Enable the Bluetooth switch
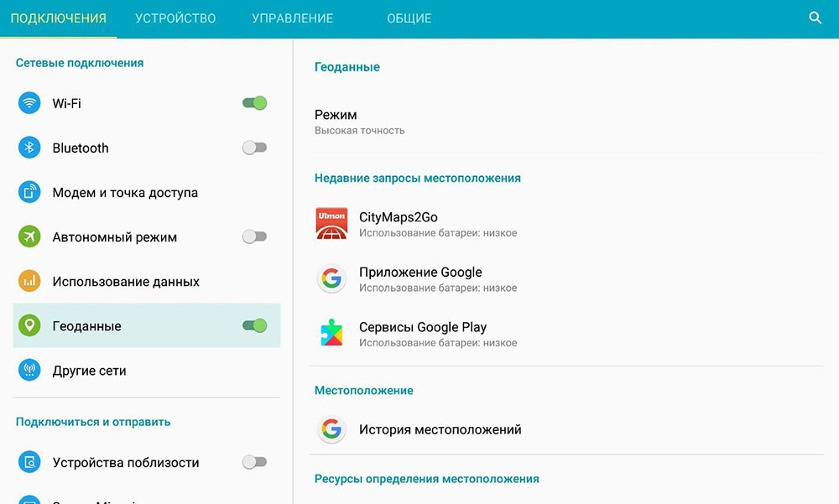839x504 pixels. [254, 147]
